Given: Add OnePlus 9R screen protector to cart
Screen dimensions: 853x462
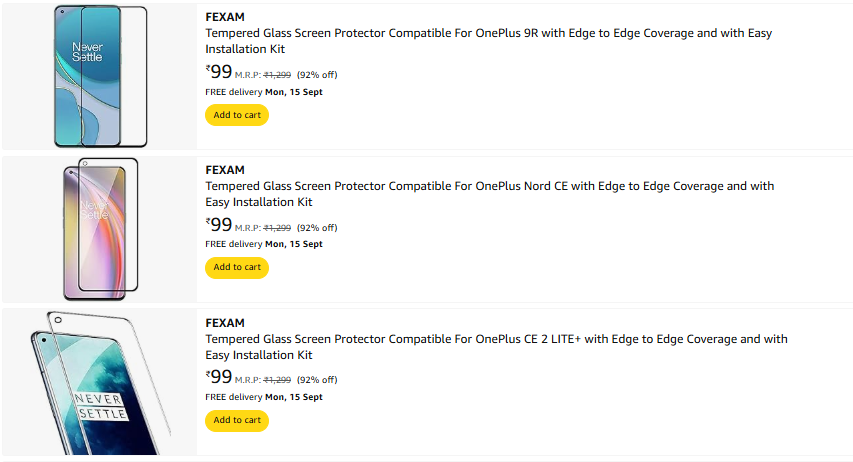Looking at the screenshot, I should point(237,115).
